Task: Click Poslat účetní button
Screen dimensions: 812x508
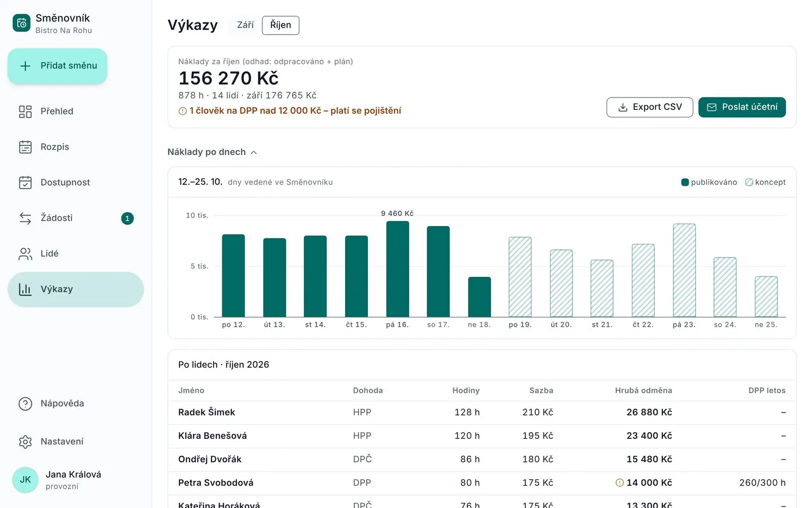Action: coord(742,107)
